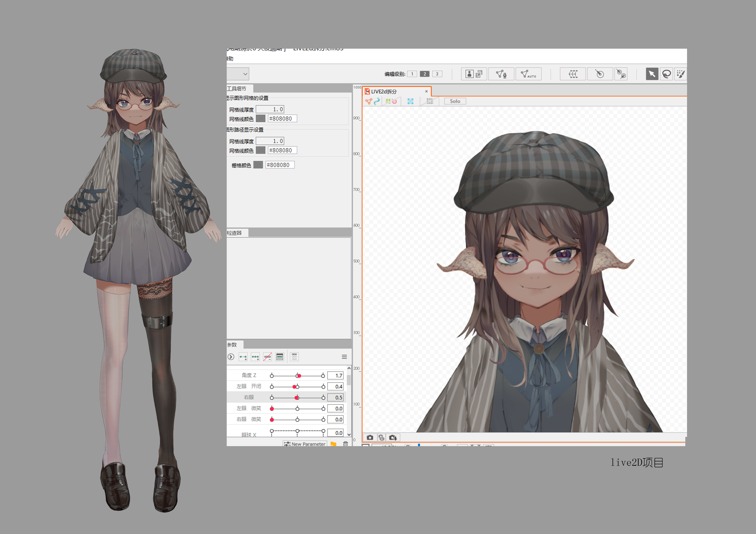Screen dimensions: 756x534
Task: Delete keys from selected parameter
Action: click(267, 357)
